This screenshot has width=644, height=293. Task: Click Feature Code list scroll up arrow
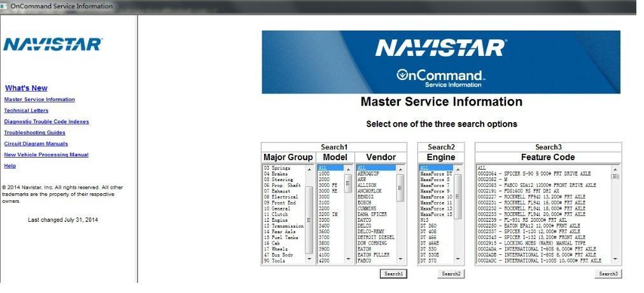click(x=615, y=169)
